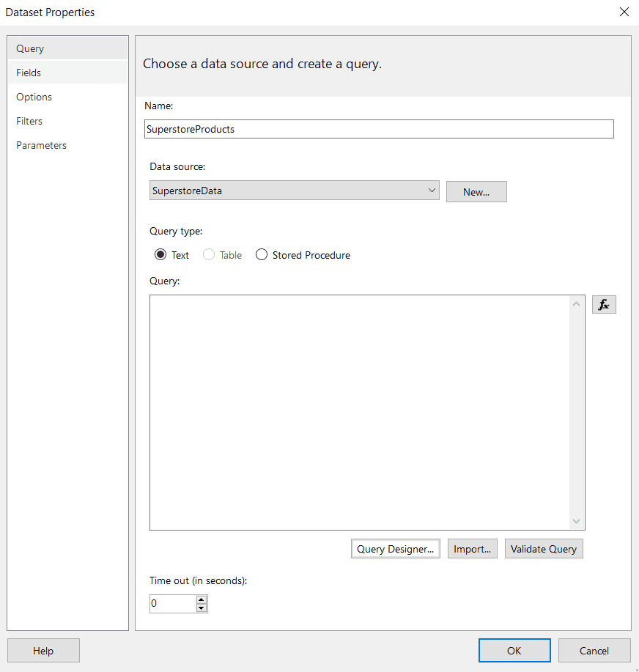Validate the query

point(544,549)
